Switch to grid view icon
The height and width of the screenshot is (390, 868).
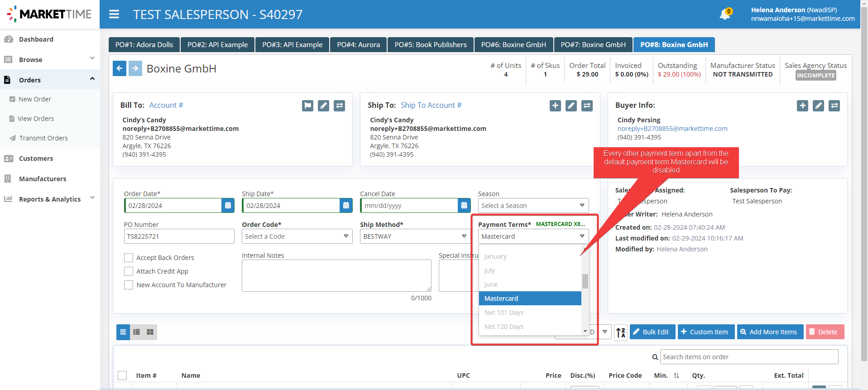coord(150,332)
